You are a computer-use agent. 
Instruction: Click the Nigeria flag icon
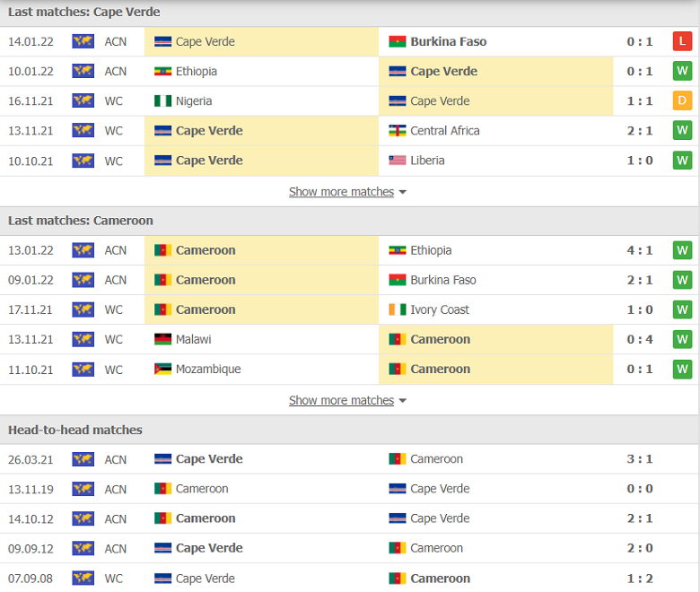[162, 100]
